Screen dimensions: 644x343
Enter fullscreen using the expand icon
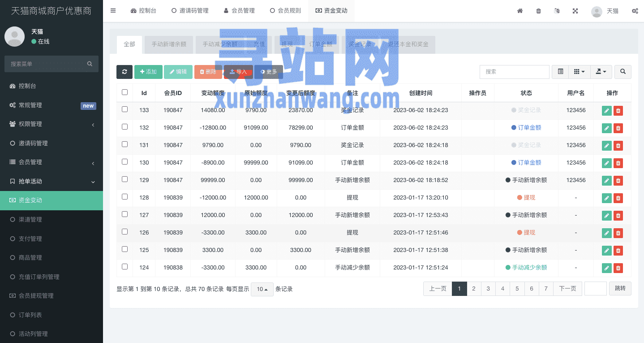coord(575,11)
